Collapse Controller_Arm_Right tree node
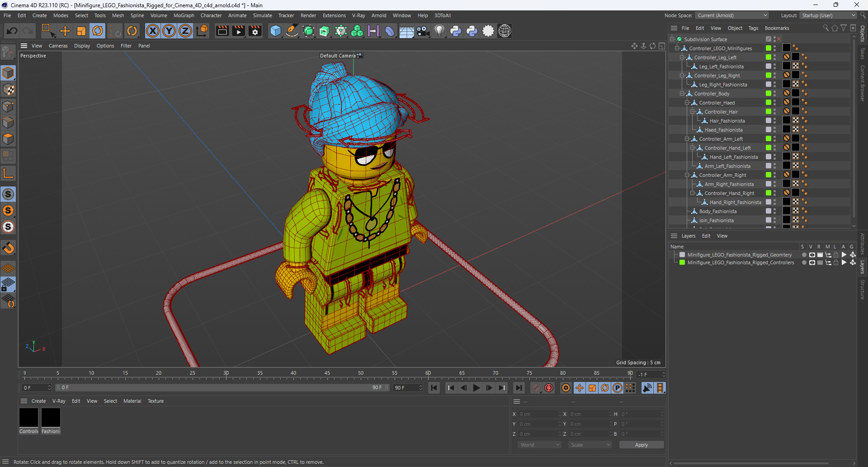The width and height of the screenshot is (868, 467). coord(687,175)
